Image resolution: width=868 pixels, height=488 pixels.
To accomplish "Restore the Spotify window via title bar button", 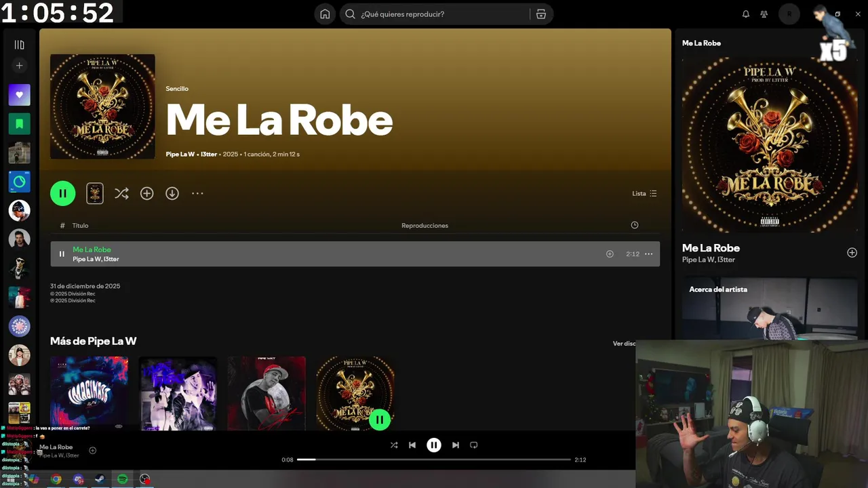I will (x=837, y=14).
